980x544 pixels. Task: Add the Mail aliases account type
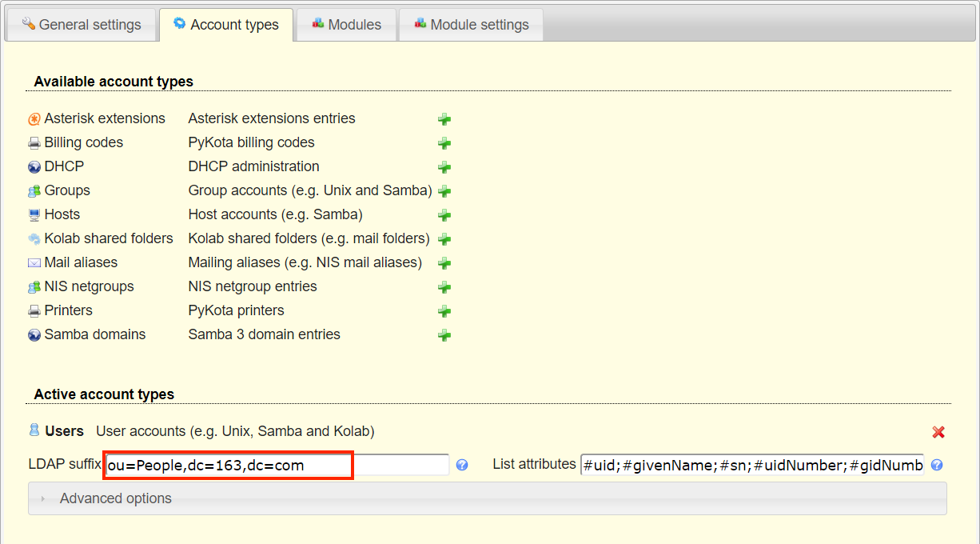coord(444,263)
